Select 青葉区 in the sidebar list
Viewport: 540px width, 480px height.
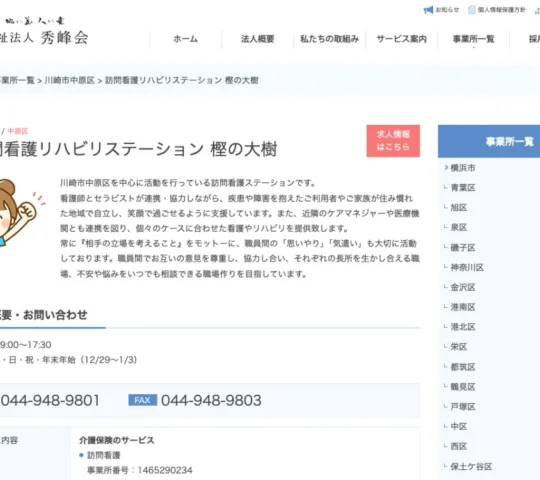coord(463,188)
